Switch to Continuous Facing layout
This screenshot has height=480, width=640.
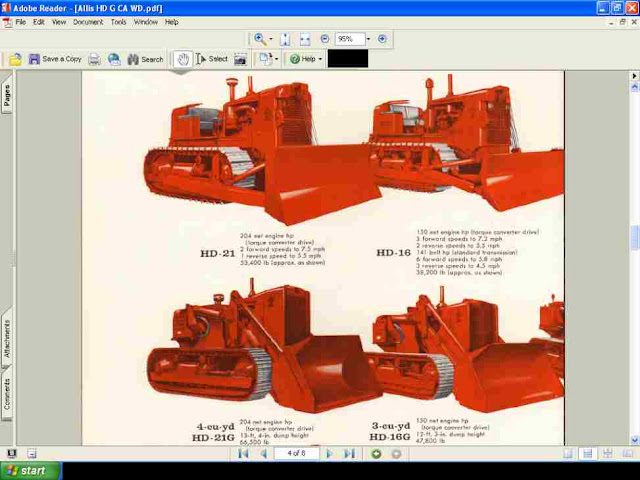pyautogui.click(x=607, y=453)
